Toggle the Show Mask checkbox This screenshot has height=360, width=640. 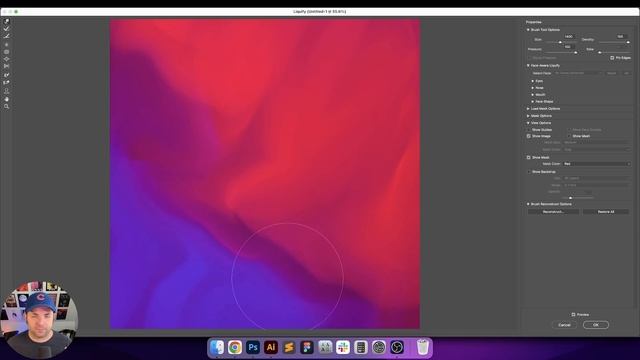click(x=529, y=157)
